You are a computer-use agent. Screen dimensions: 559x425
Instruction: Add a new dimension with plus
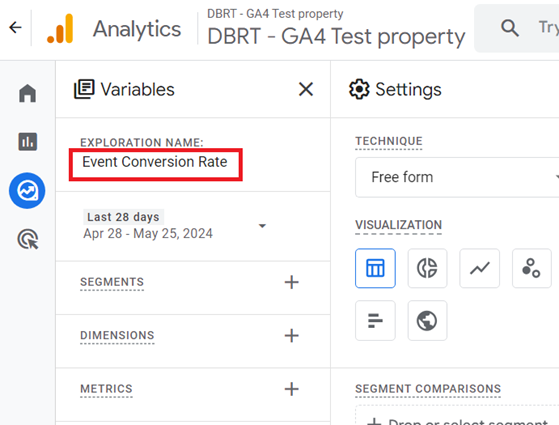click(292, 336)
